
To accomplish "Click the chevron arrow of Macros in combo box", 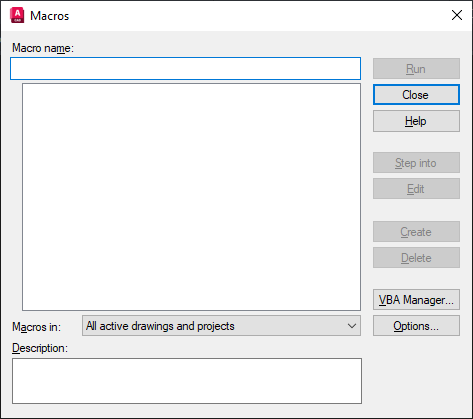I will pyautogui.click(x=352, y=326).
